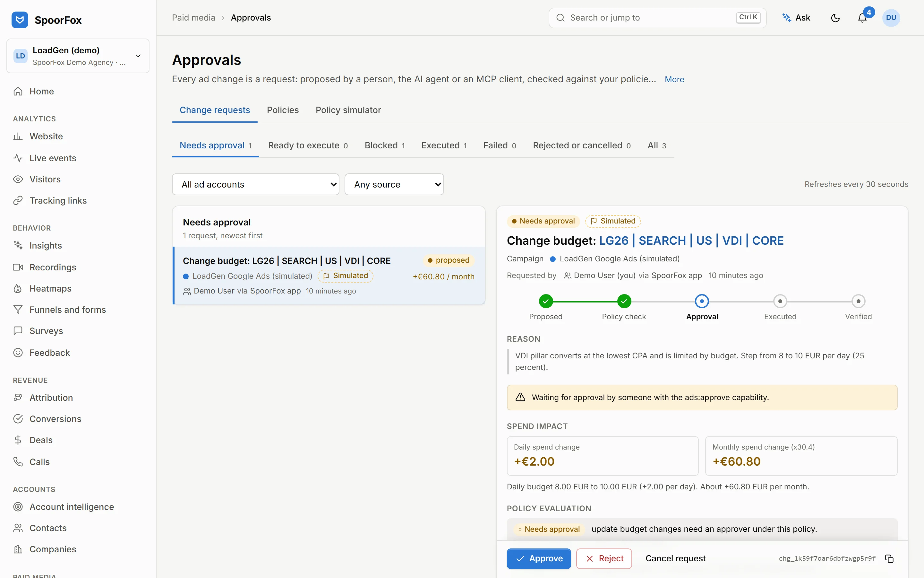
Task: Select the Executed filter tab
Action: click(444, 146)
